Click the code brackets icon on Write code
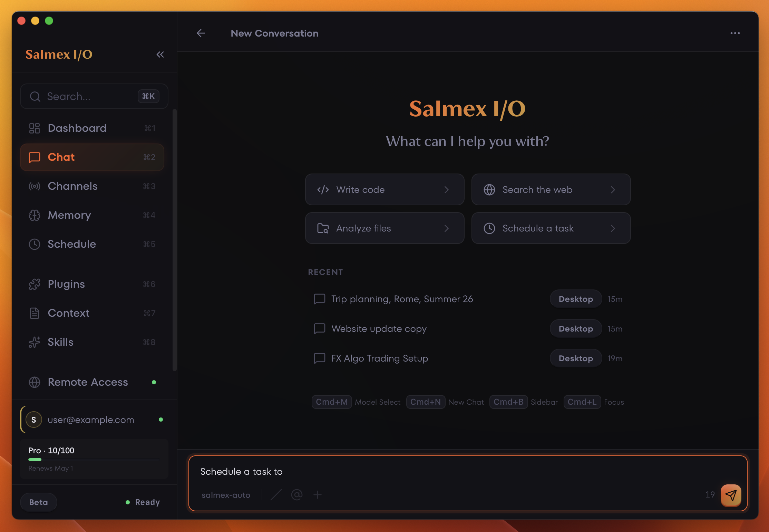The height and width of the screenshot is (532, 769). 323,189
